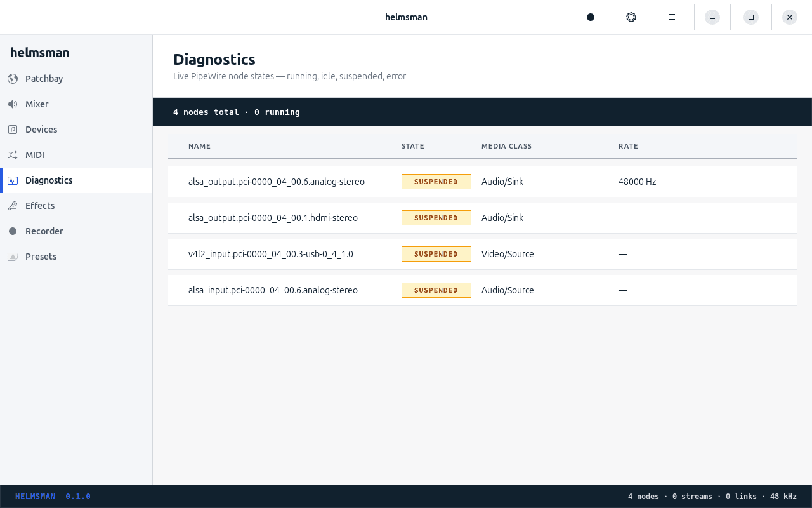Image resolution: width=812 pixels, height=508 pixels.
Task: Click the Live PipeWire node states subtitle
Action: tap(289, 76)
